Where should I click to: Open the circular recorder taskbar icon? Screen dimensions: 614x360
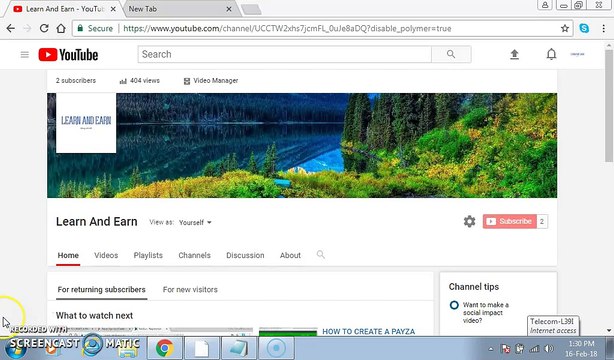tap(276, 348)
